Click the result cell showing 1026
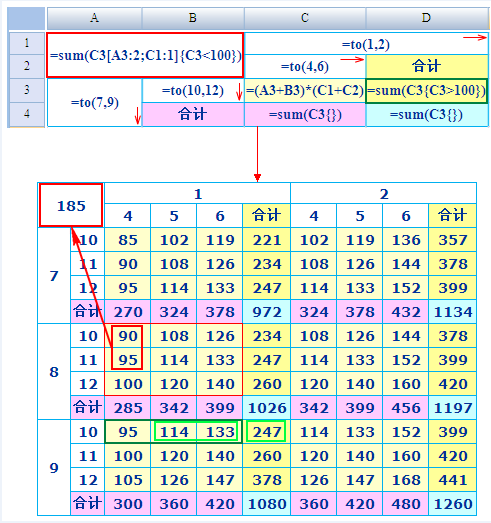The image size is (491, 523). [267, 408]
